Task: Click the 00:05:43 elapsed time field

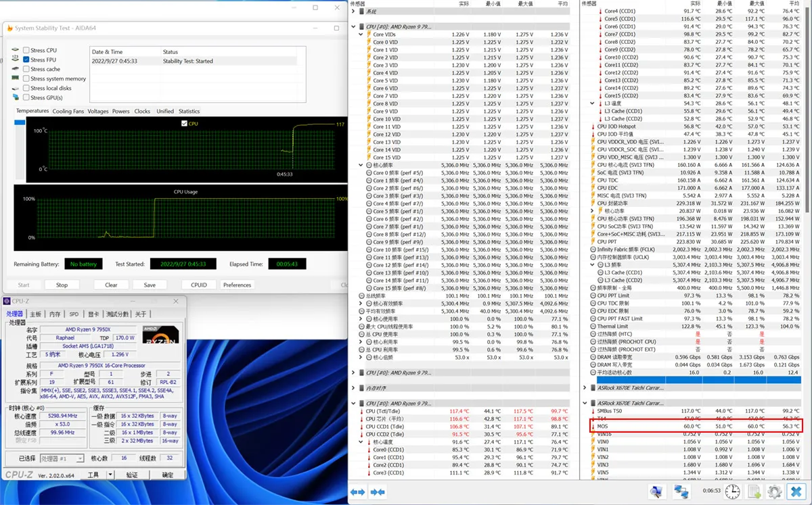Action: [287, 264]
